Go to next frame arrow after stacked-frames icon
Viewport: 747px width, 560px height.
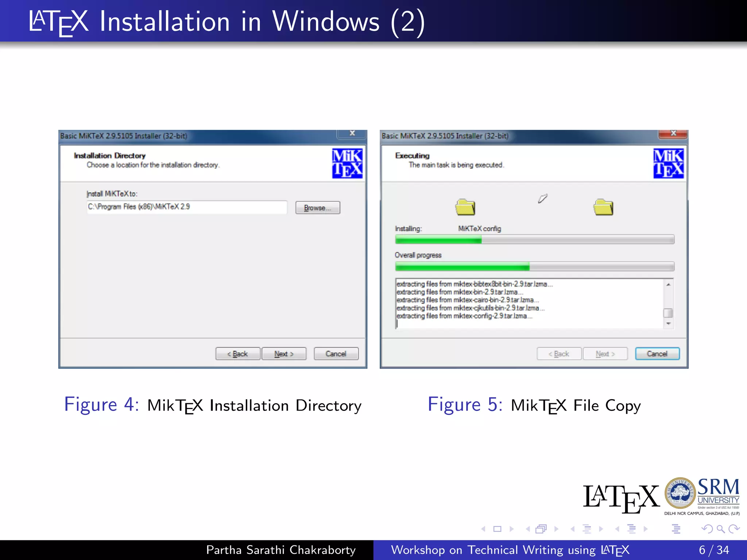tap(556, 529)
